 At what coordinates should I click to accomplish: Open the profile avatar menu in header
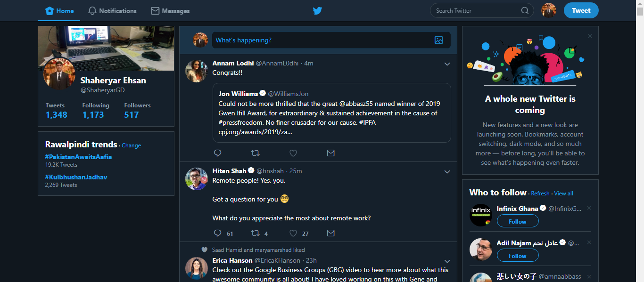[548, 10]
